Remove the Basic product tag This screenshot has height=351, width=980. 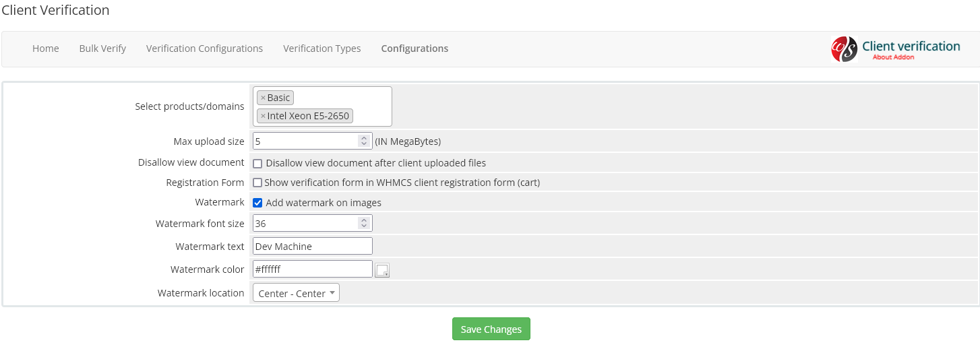click(x=263, y=98)
